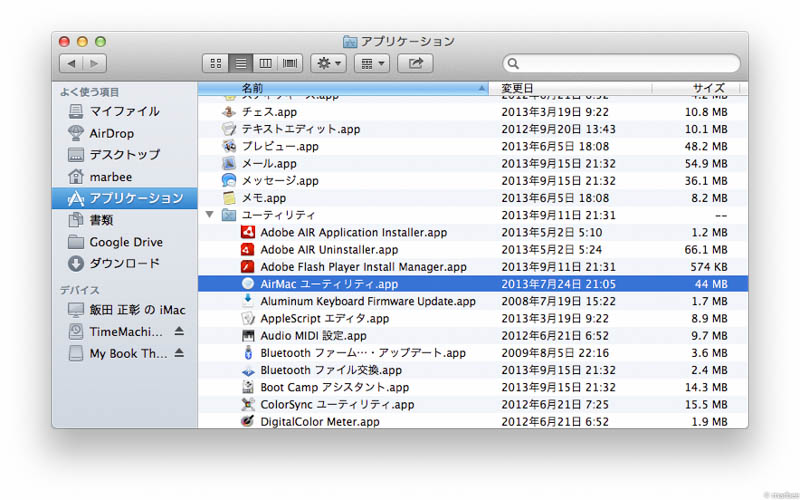Click the 574 KB size value
Image resolution: width=800 pixels, height=500 pixels.
coord(709,267)
